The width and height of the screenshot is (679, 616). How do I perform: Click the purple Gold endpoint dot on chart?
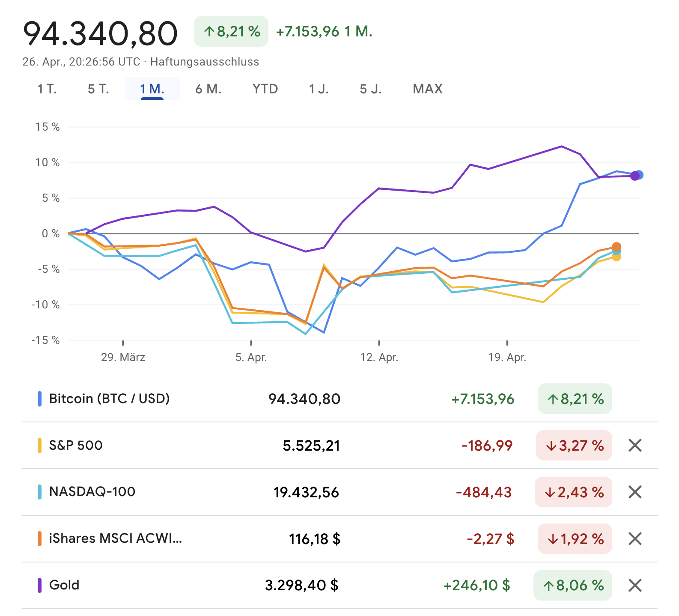pyautogui.click(x=634, y=176)
